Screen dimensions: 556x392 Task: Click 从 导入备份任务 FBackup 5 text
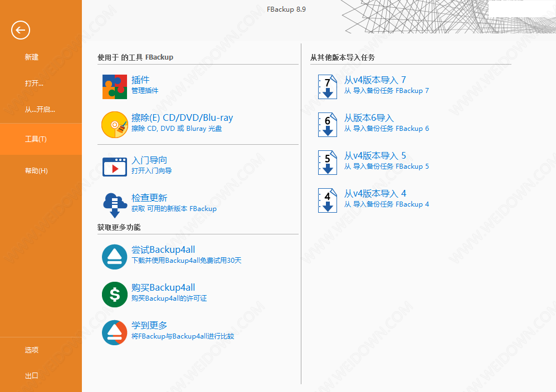coord(387,166)
